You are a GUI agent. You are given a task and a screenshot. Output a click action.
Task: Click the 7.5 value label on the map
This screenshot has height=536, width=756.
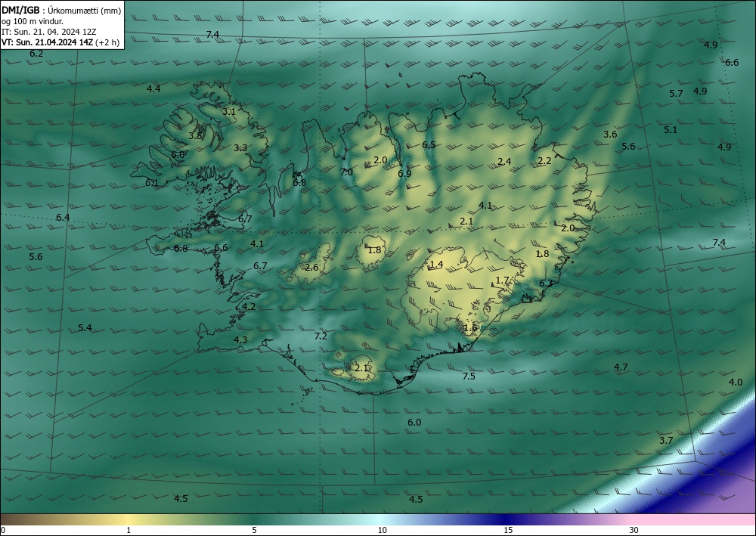469,376
